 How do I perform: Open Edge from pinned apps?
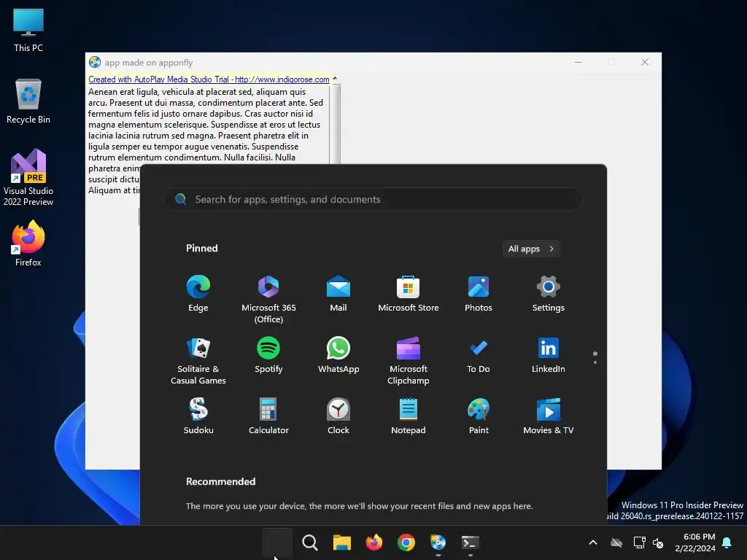point(198,293)
